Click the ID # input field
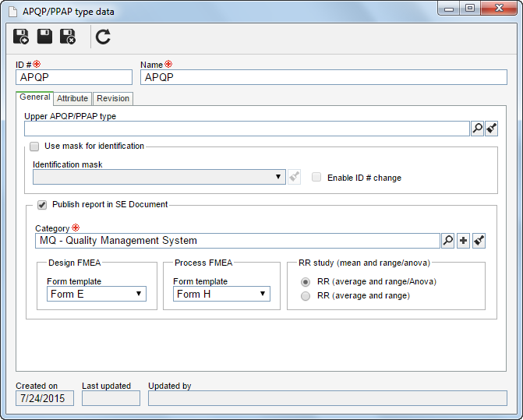Image resolution: width=523 pixels, height=420 pixels. pyautogui.click(x=74, y=77)
